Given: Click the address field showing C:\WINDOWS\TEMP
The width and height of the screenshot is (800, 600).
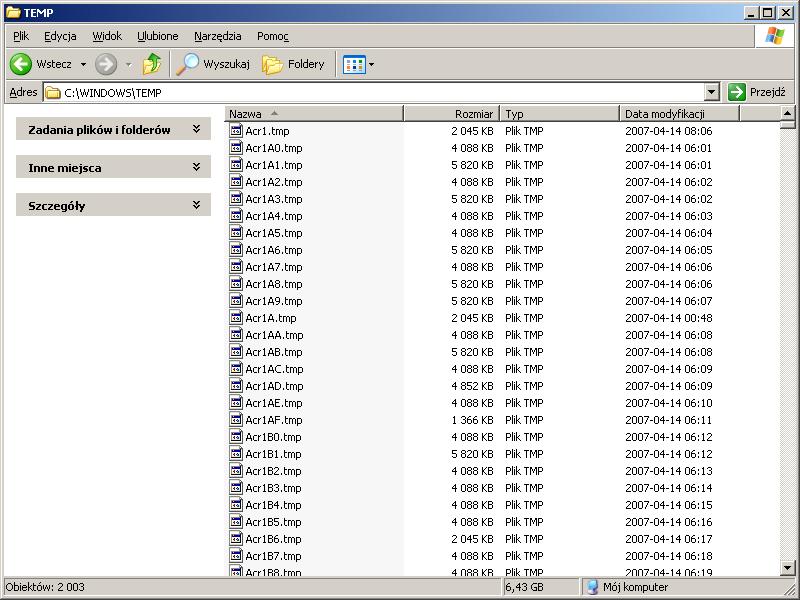Looking at the screenshot, I should click(380, 92).
